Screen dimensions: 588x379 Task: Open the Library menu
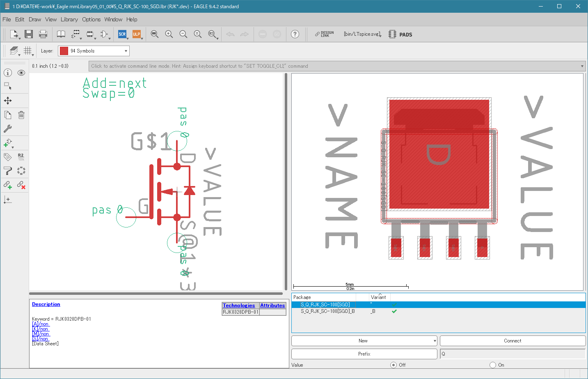[69, 19]
